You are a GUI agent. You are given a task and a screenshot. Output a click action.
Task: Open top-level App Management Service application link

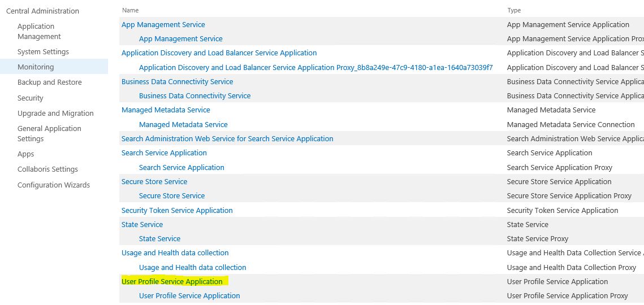tap(163, 25)
